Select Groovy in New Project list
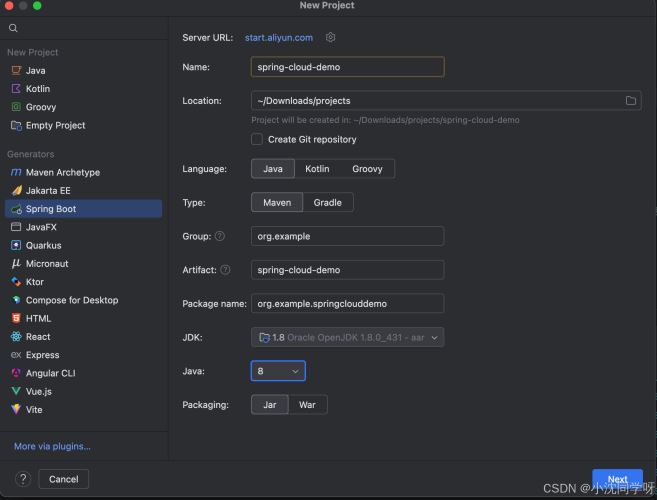Viewport: 657px width, 500px height. tap(83, 107)
